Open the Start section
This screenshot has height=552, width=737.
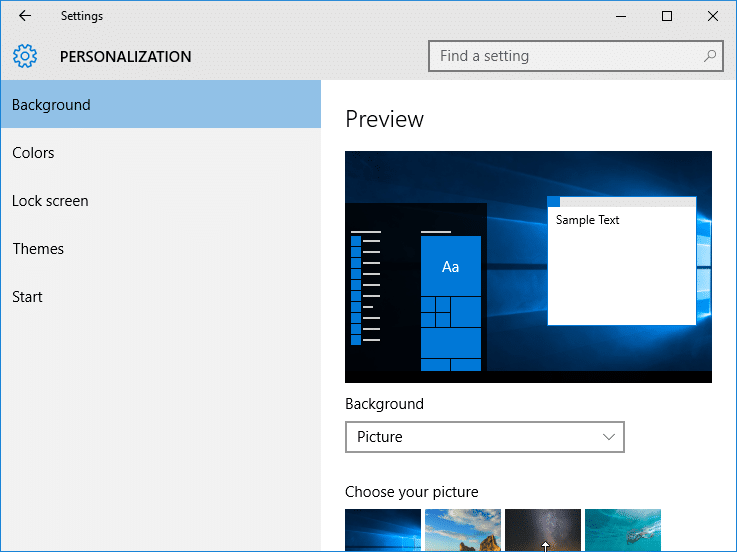coord(161,296)
